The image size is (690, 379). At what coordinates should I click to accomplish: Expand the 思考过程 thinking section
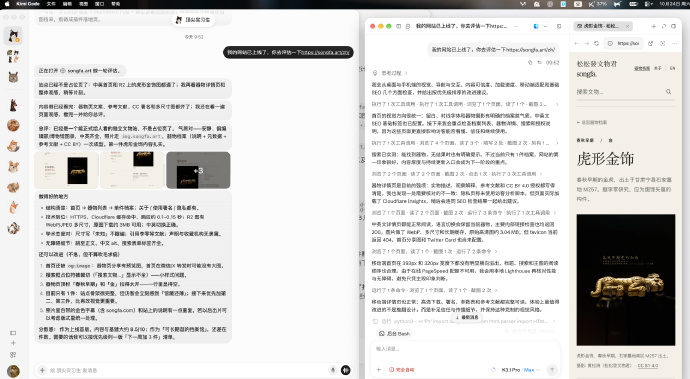[x=390, y=73]
